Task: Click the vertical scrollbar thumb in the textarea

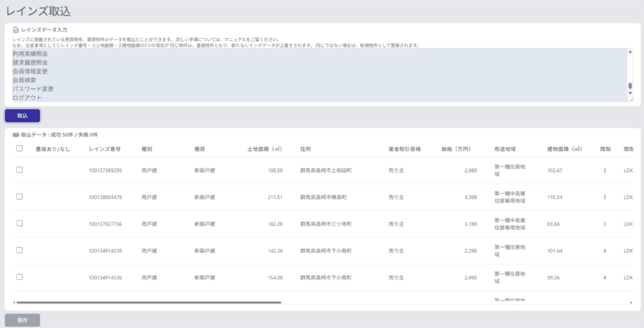Action: pyautogui.click(x=630, y=87)
